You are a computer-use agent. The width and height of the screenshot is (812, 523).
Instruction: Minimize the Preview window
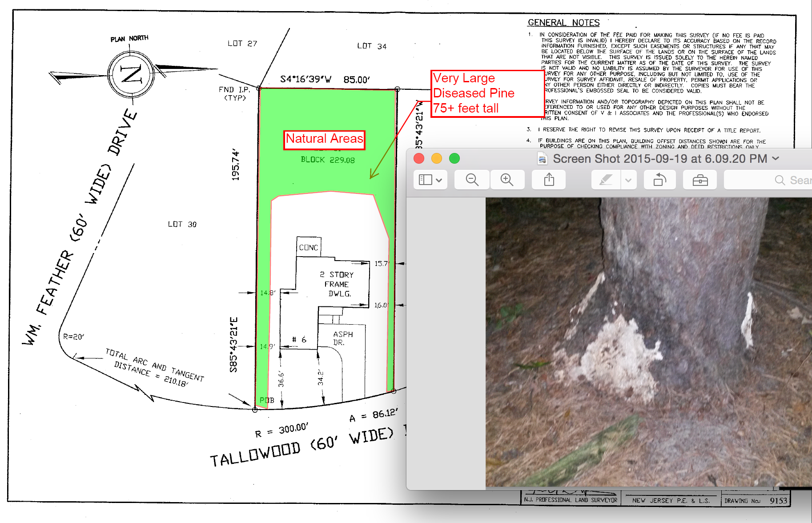click(x=437, y=158)
